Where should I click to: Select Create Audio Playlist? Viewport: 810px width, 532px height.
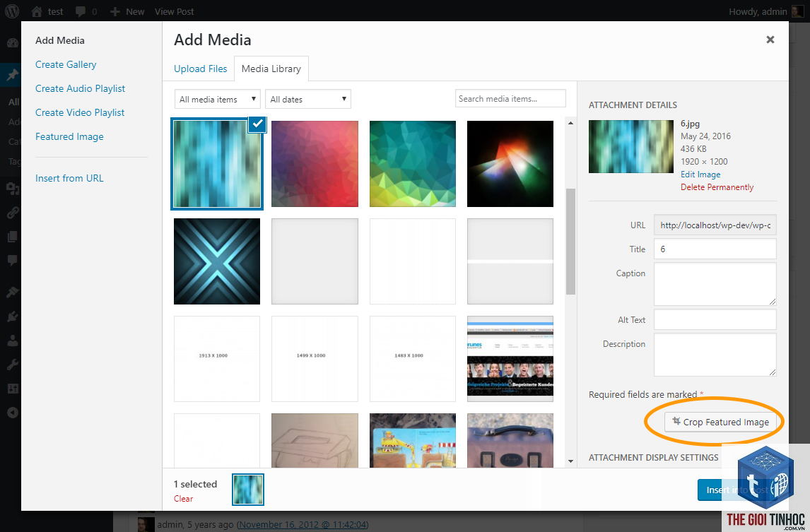(x=80, y=88)
